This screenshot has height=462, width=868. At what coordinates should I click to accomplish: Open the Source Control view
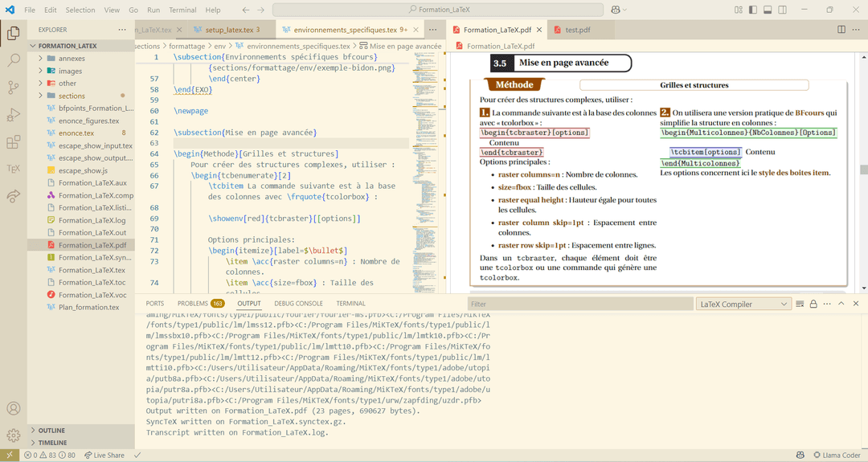click(x=14, y=88)
